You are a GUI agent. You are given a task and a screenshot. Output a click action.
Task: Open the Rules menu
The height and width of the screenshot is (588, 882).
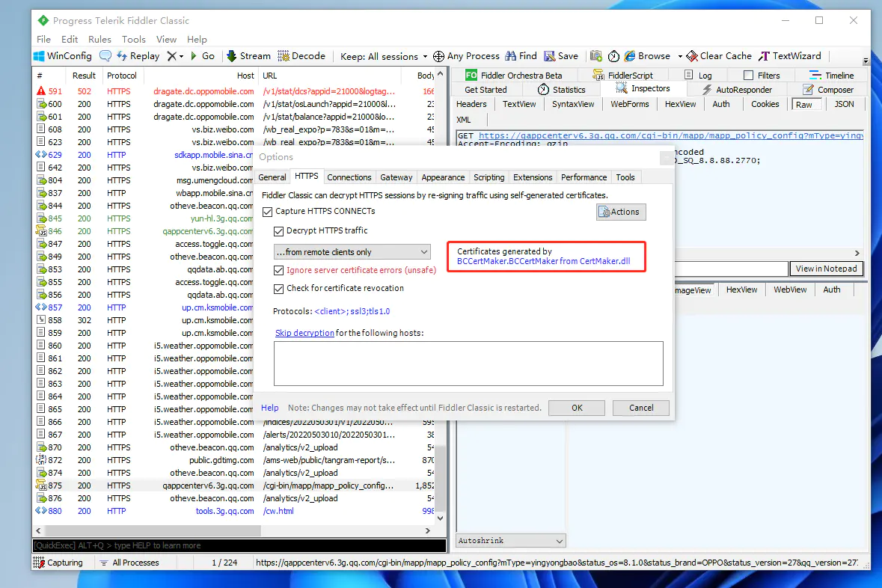pos(99,40)
